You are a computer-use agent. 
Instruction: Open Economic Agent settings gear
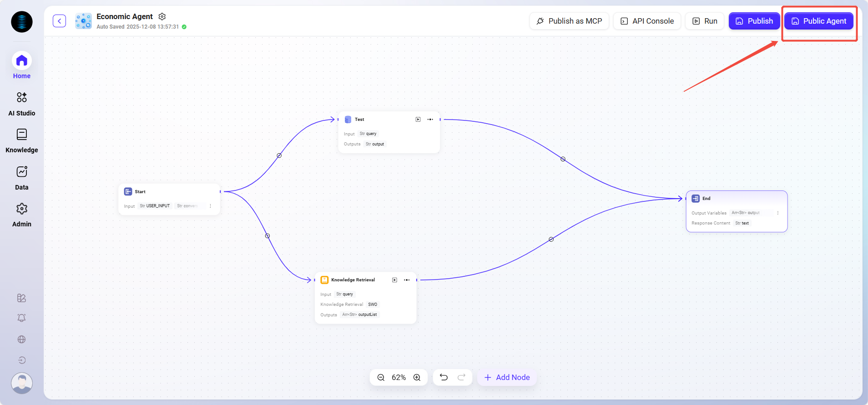pos(162,16)
